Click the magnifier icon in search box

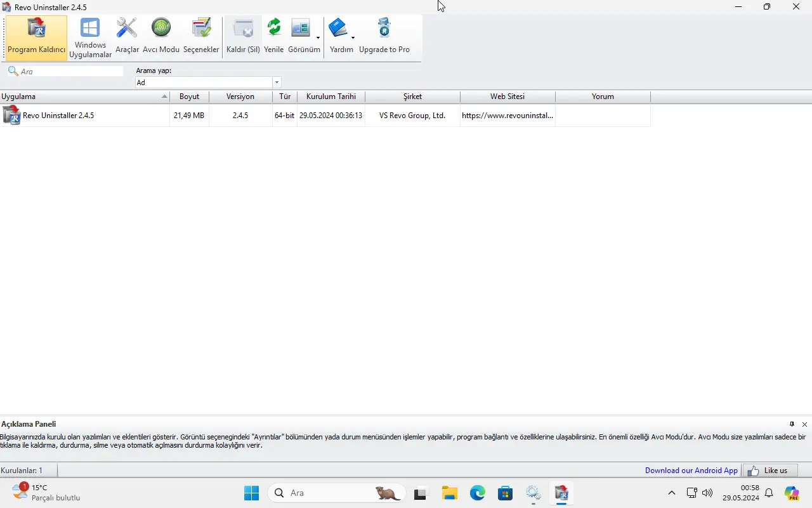tap(13, 71)
